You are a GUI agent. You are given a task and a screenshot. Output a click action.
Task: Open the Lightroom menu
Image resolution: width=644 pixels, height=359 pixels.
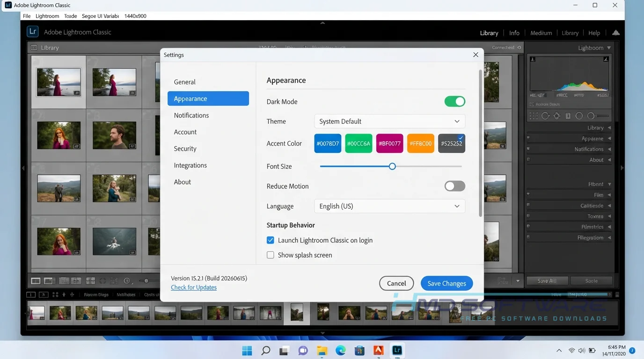pos(47,16)
